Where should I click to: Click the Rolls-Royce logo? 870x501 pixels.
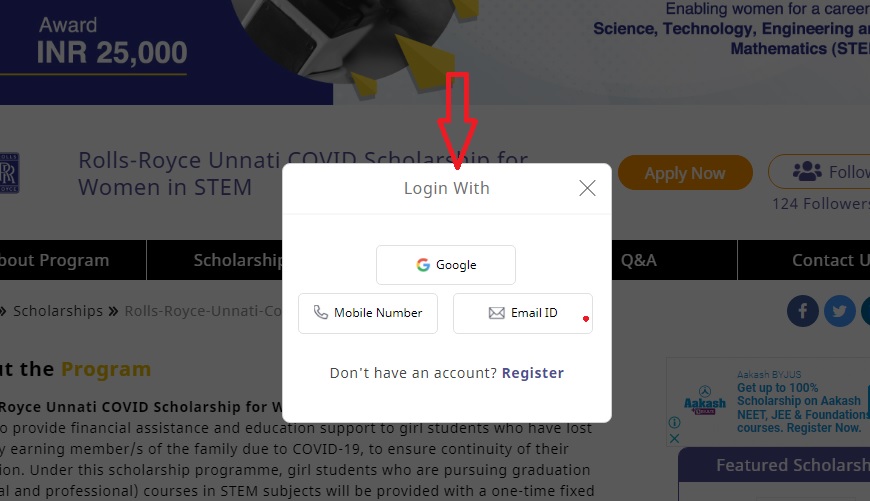(x=10, y=172)
